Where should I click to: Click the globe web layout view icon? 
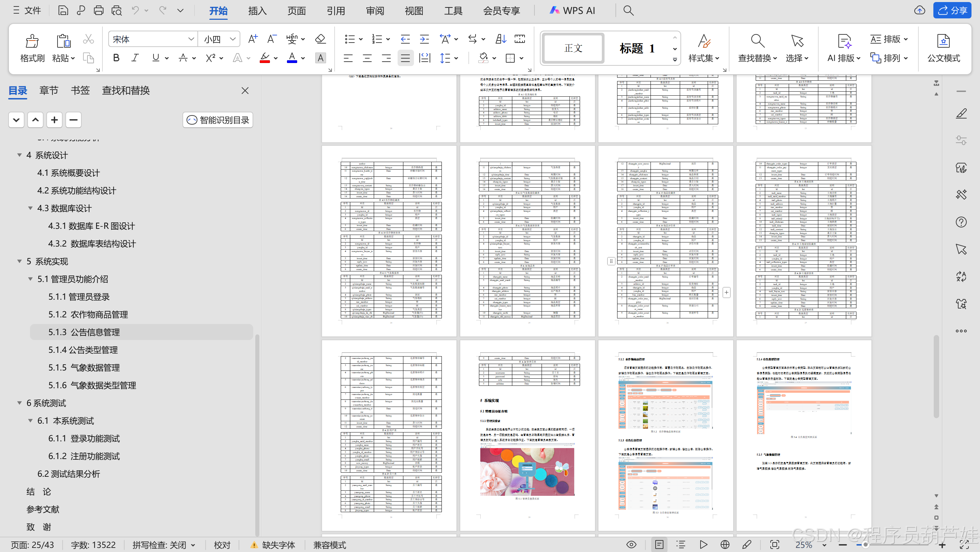pos(725,545)
